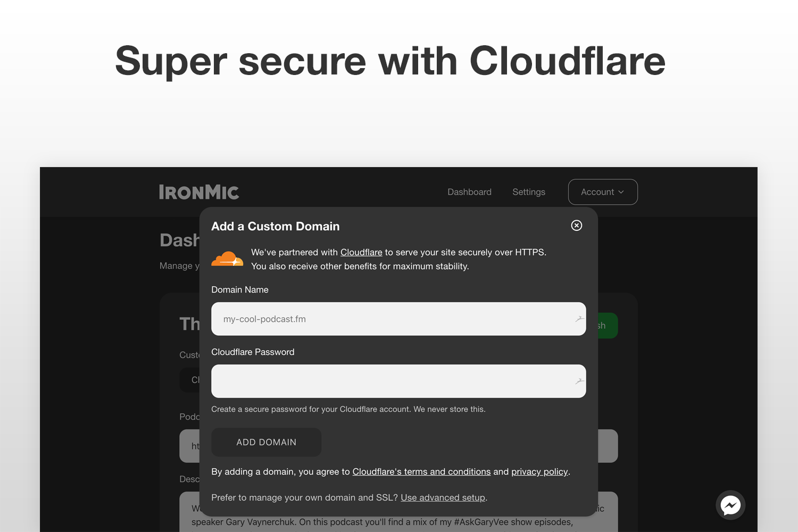Open Settings from the top navigation

pos(528,192)
